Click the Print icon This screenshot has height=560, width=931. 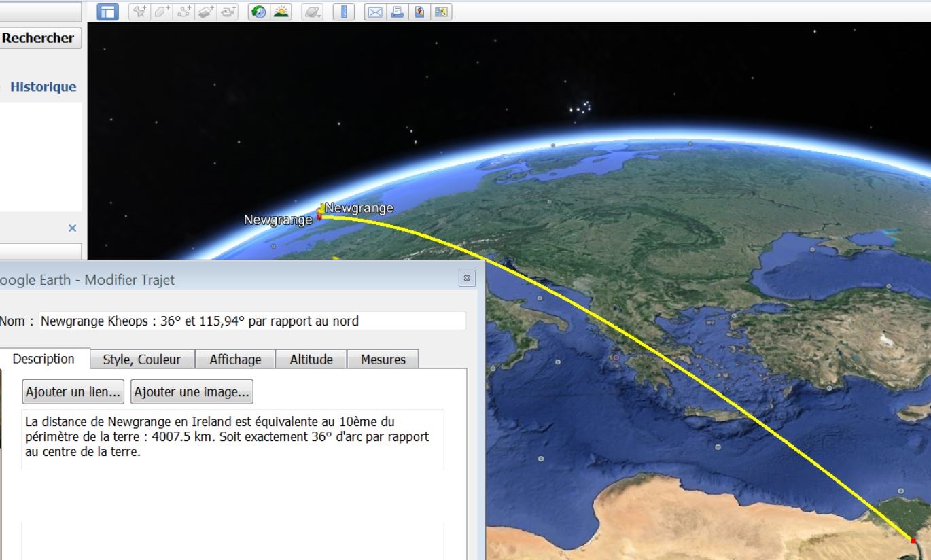398,12
